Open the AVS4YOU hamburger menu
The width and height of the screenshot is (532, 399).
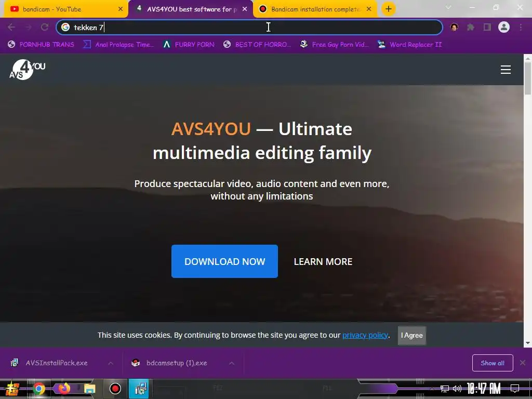click(506, 70)
